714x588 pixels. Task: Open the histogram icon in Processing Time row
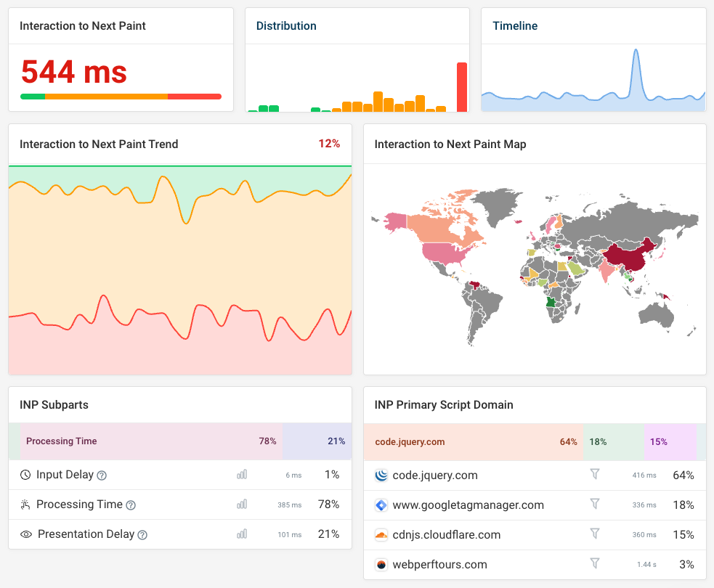(242, 505)
